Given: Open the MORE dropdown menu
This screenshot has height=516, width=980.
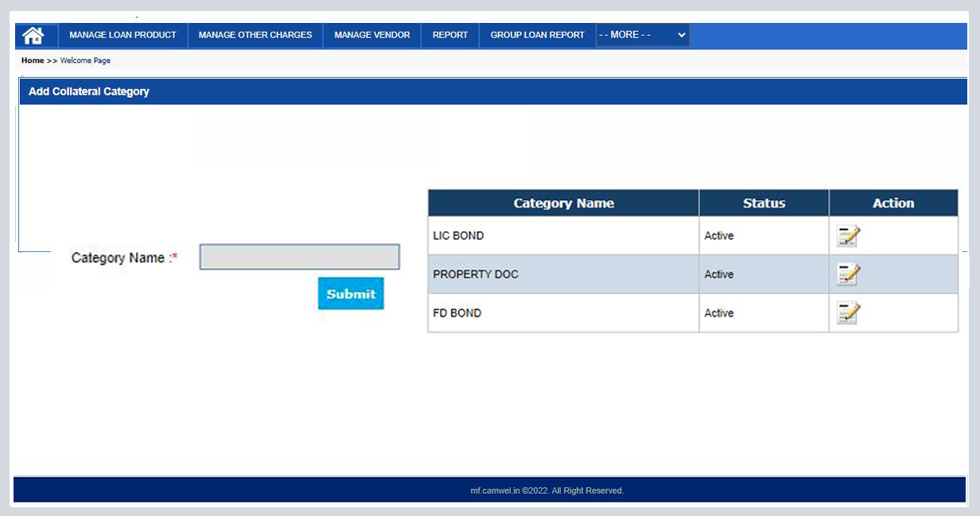Looking at the screenshot, I should pos(642,35).
